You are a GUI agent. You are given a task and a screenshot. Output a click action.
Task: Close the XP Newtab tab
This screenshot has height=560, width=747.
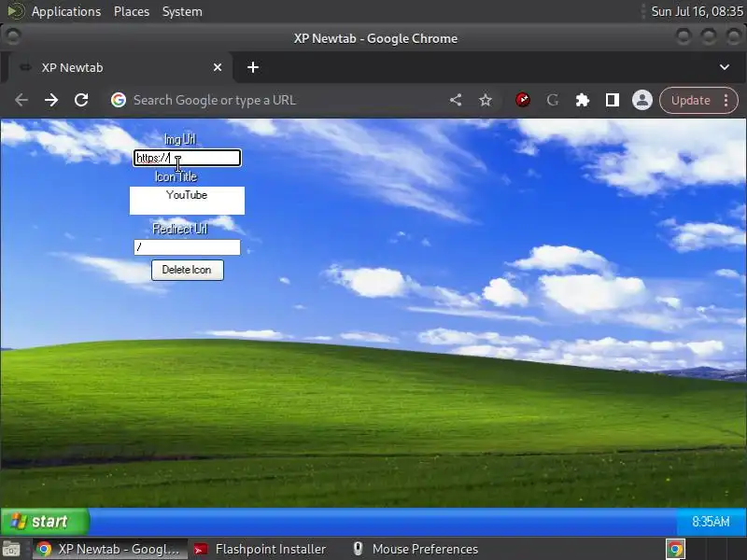pyautogui.click(x=218, y=67)
